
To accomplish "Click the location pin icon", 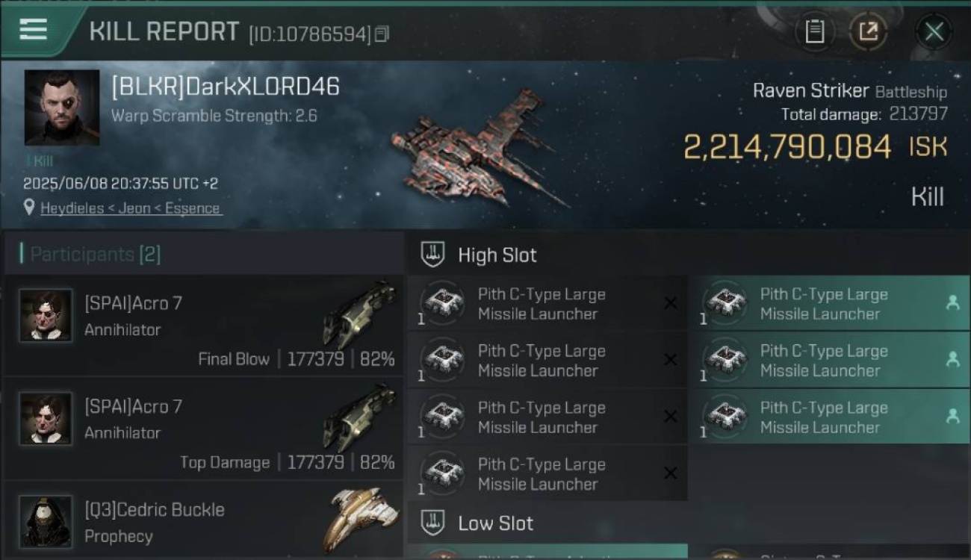I will (29, 208).
